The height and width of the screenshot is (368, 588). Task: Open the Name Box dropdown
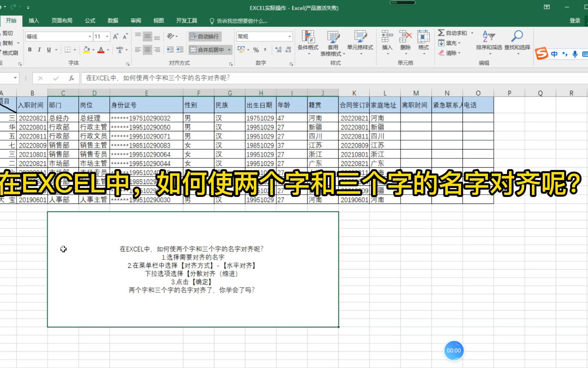(x=15, y=78)
